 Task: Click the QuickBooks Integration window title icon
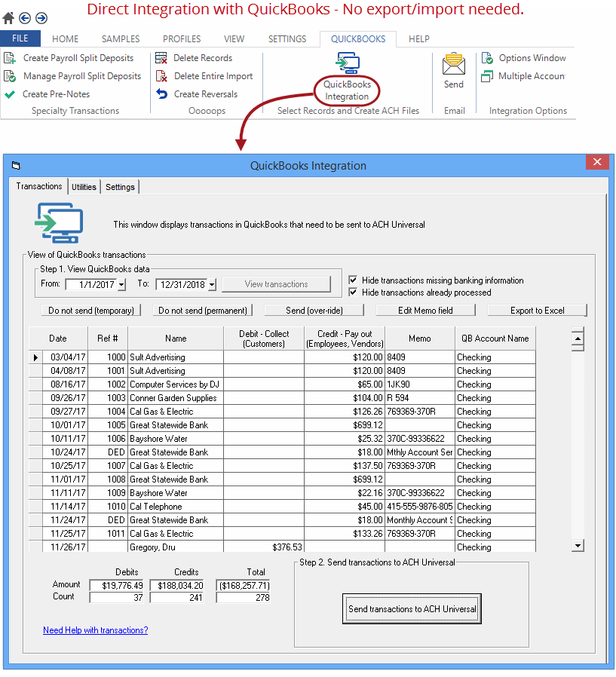pos(16,165)
